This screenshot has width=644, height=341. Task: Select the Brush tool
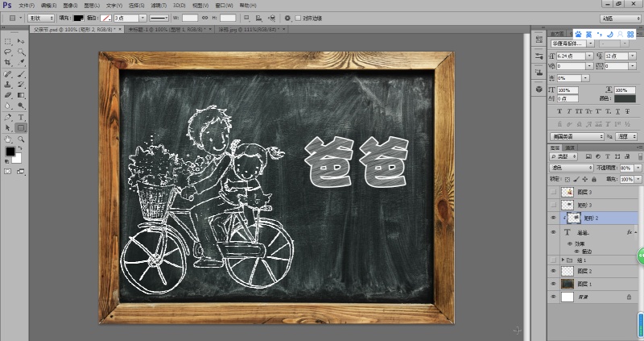[x=21, y=74]
